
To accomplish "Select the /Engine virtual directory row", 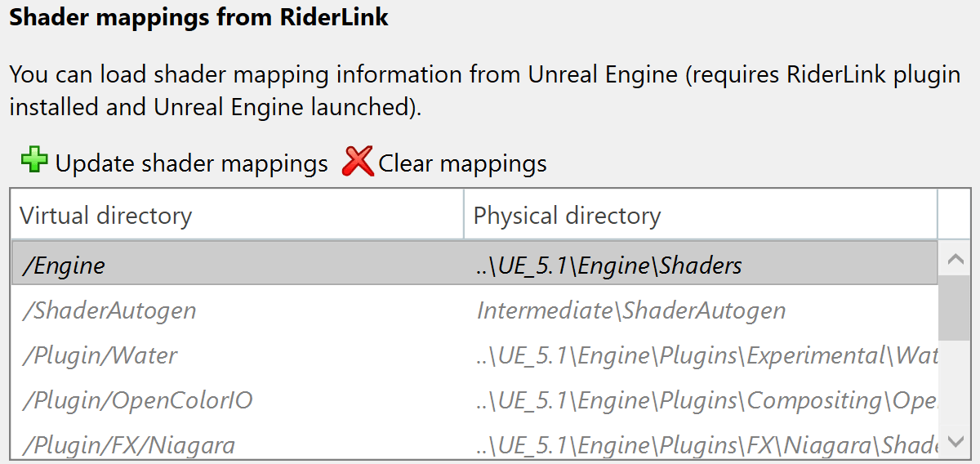I will point(64,265).
